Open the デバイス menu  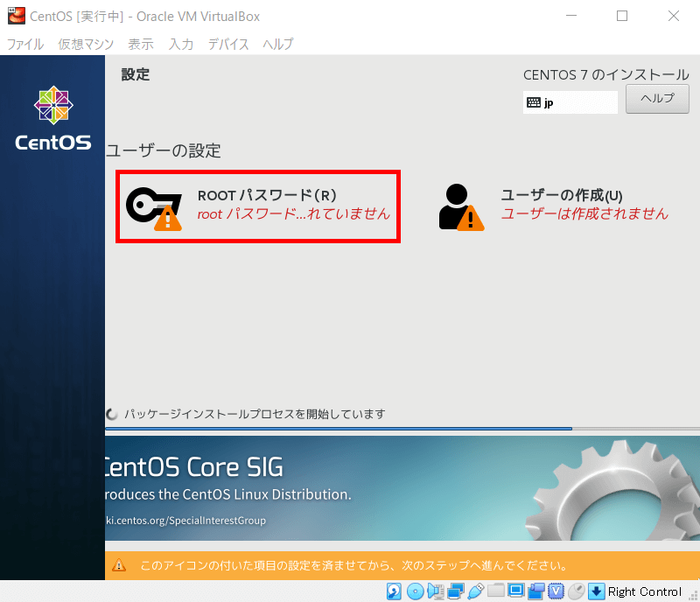(x=228, y=45)
